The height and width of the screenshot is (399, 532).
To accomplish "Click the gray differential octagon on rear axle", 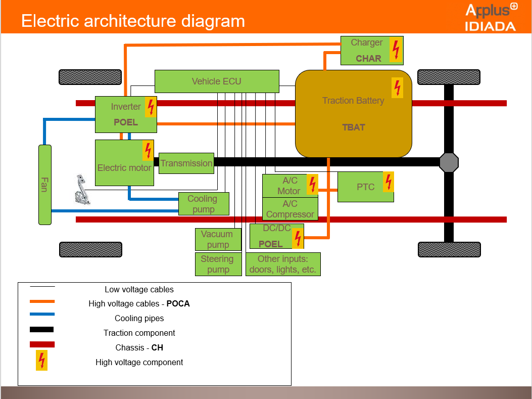I will (x=449, y=162).
